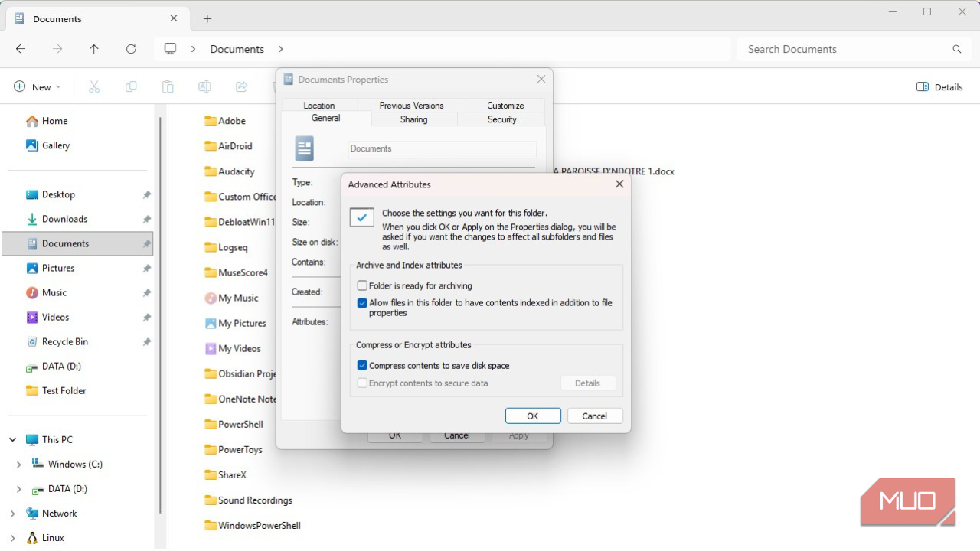Select the ShareX folder
This screenshot has width=980, height=551.
pyautogui.click(x=226, y=475)
